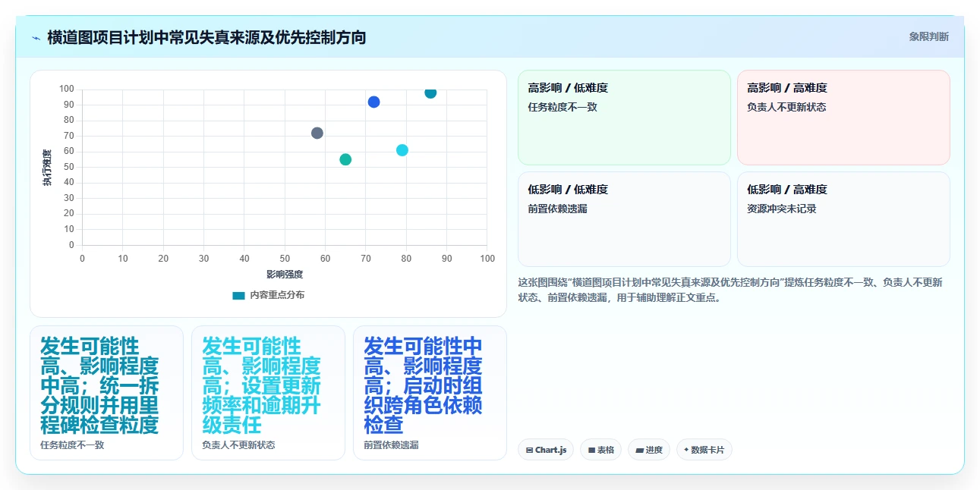Click 资源冲突未记录 in the quadrant card
Image resolution: width=980 pixels, height=490 pixels.
pos(782,209)
